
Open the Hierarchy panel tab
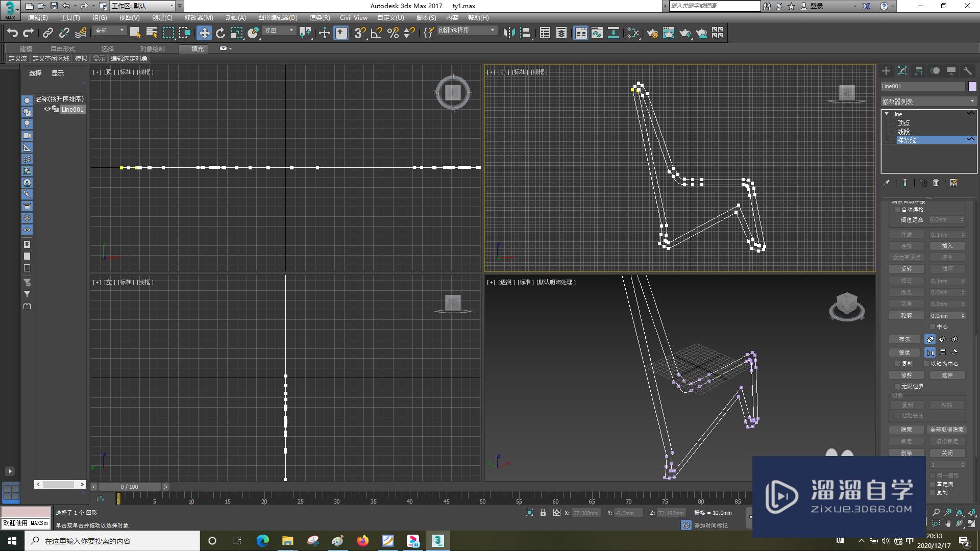pyautogui.click(x=919, y=71)
